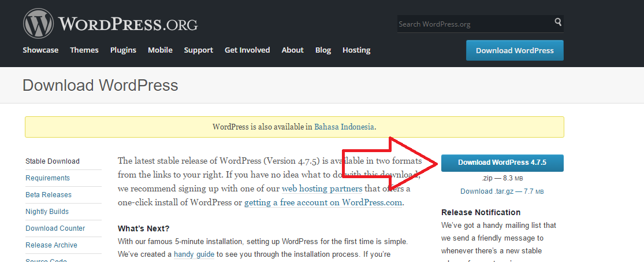The width and height of the screenshot is (644, 262).
Task: Download the .tar.gz 7.7 MB archive
Action: point(502,191)
